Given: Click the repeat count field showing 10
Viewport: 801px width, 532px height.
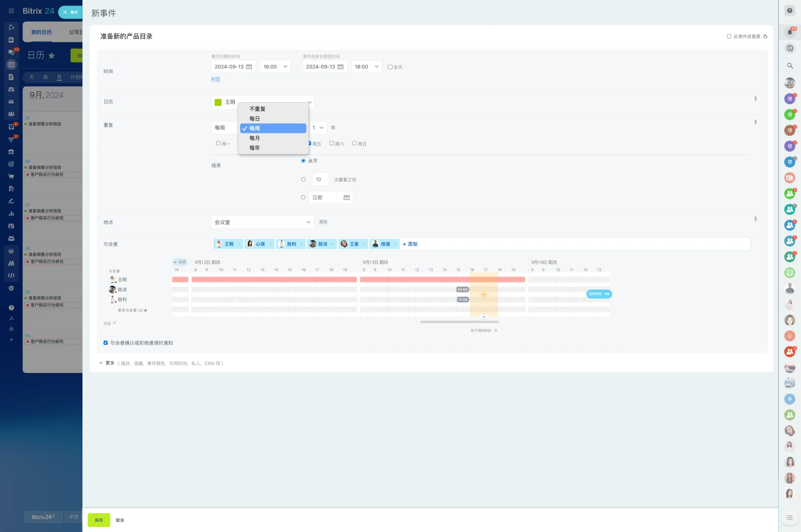Looking at the screenshot, I should click(320, 179).
